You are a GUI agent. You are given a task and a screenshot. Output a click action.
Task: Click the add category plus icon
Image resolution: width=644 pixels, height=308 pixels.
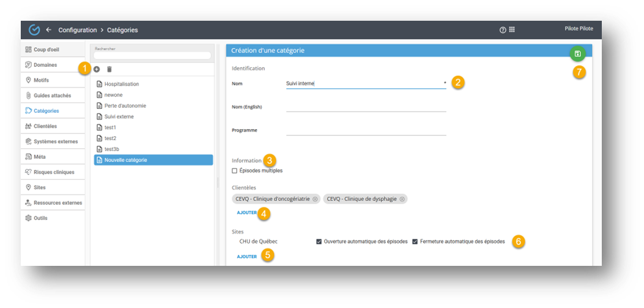tap(97, 69)
